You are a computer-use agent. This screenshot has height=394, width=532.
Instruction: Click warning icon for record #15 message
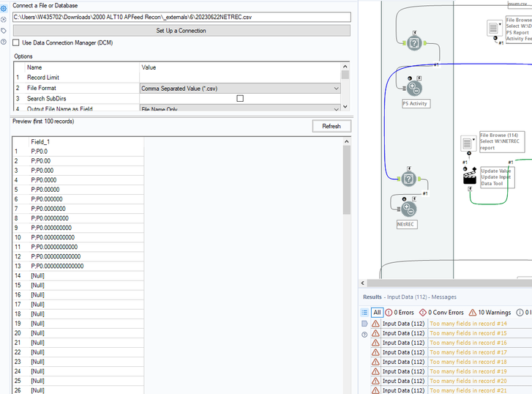click(375, 333)
